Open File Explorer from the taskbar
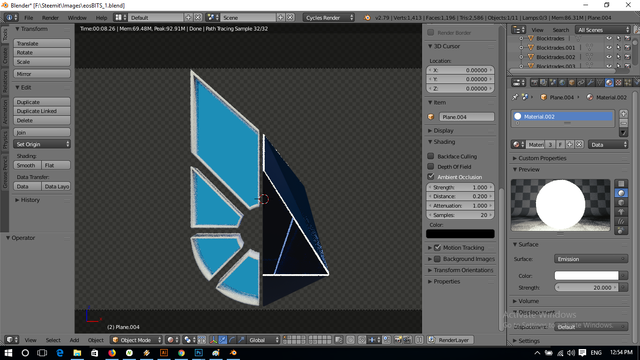Viewport: 640px width, 360px height. pos(77,353)
